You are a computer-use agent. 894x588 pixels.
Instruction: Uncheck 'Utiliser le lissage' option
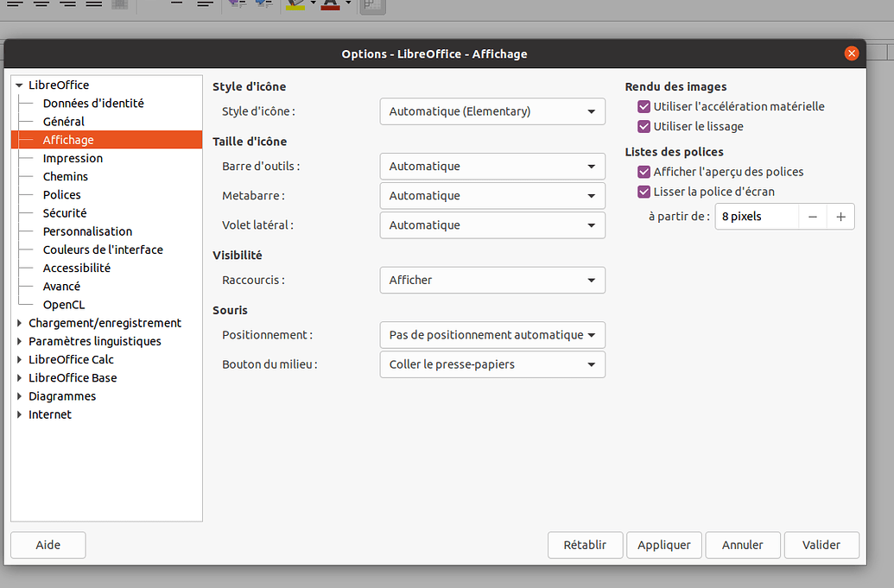pyautogui.click(x=644, y=126)
